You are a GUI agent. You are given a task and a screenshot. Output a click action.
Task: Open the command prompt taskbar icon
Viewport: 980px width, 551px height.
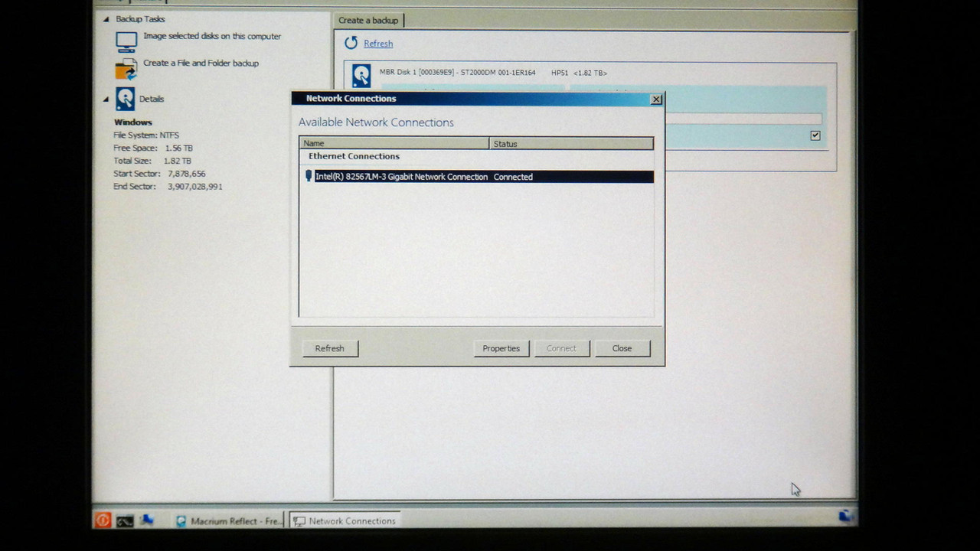click(x=125, y=521)
